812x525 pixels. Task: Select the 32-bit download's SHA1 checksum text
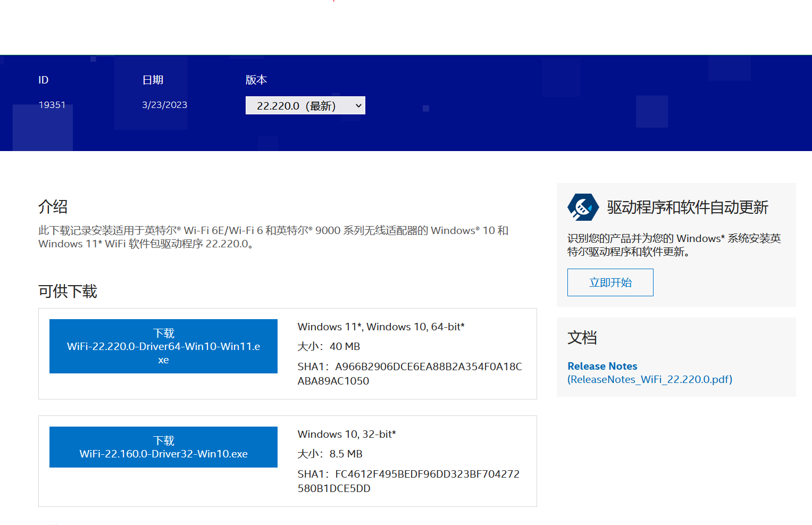(x=408, y=480)
